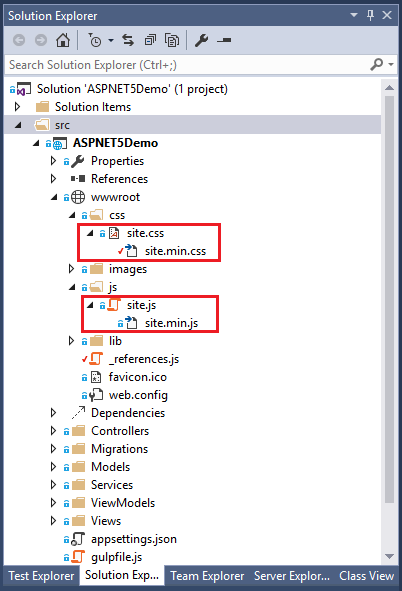
Task: Switch to the Class View tab
Action: (x=366, y=576)
